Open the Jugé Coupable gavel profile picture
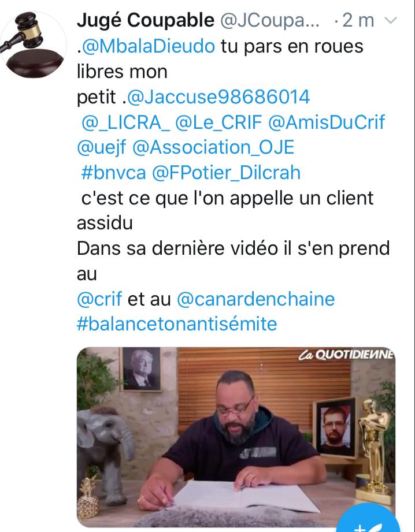415x532 pixels. coord(33,45)
